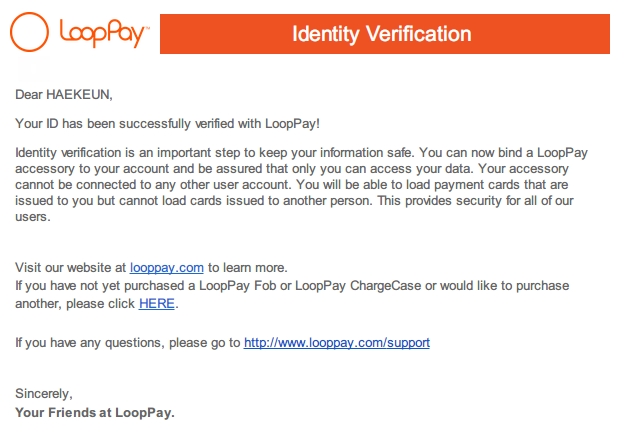
Task: Open the looppay.com website link
Action: 167,267
